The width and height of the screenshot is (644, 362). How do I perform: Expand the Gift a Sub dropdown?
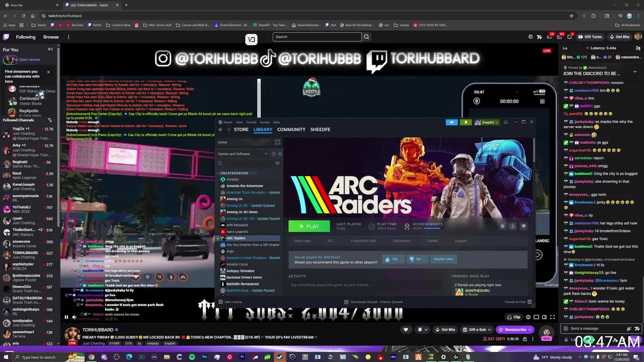477,330
